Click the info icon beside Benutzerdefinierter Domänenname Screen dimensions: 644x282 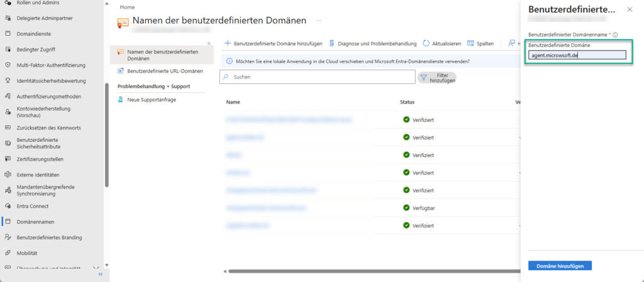pyautogui.click(x=614, y=35)
